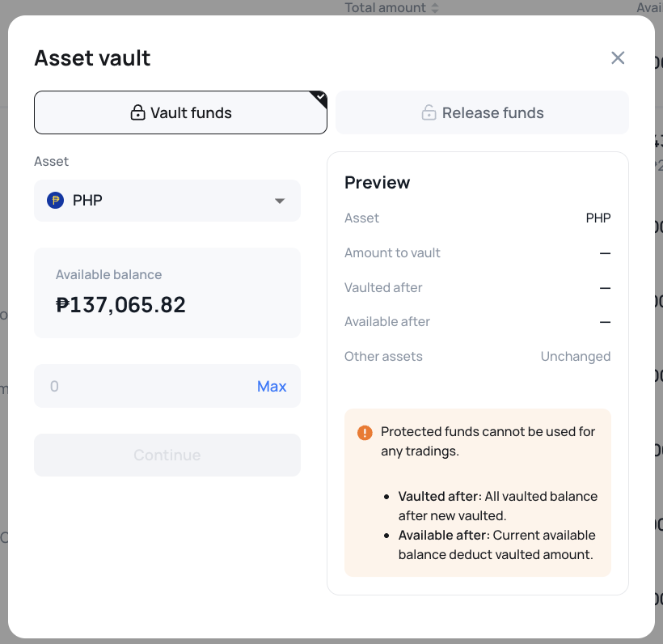Close the Asset vault dialog

click(x=618, y=58)
